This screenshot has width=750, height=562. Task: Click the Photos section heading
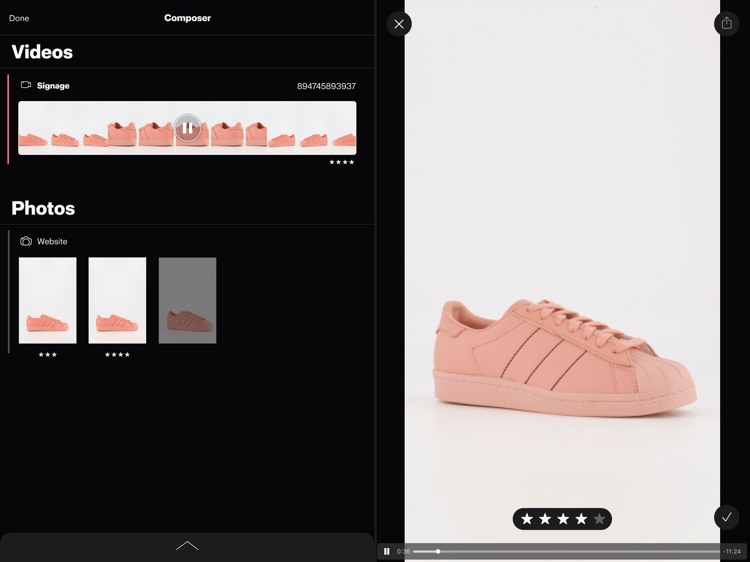tap(43, 208)
